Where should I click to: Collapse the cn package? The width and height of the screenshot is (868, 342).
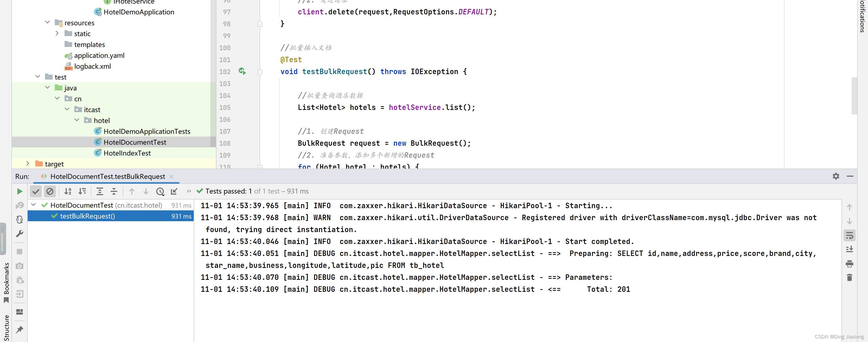[x=57, y=98]
